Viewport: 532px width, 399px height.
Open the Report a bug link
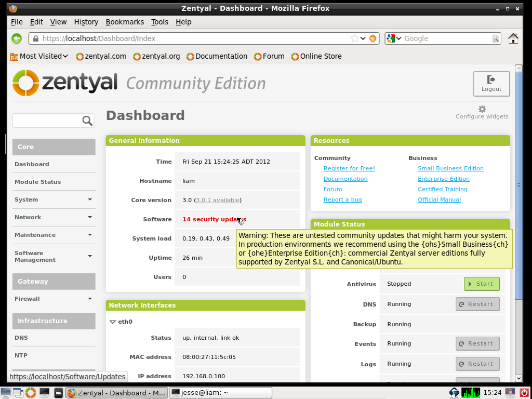(x=343, y=199)
